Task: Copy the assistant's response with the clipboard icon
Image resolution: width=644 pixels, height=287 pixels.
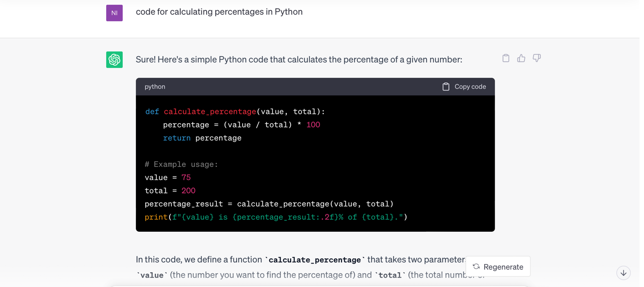Action: click(506, 58)
